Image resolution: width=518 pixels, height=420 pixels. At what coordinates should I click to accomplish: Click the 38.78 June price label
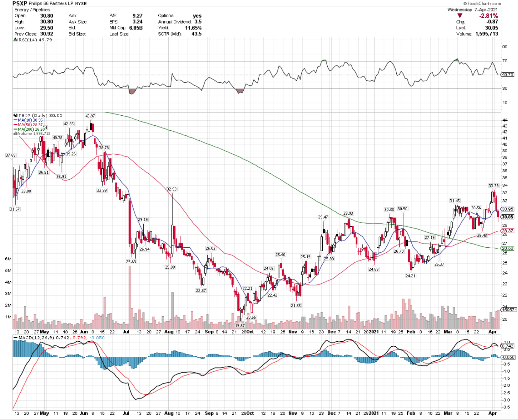[x=104, y=148]
